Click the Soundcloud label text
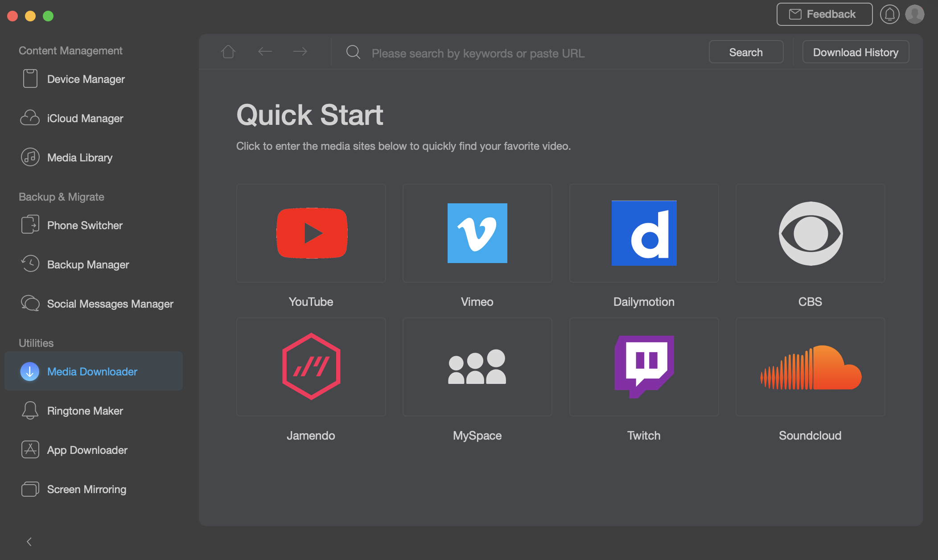 point(810,436)
